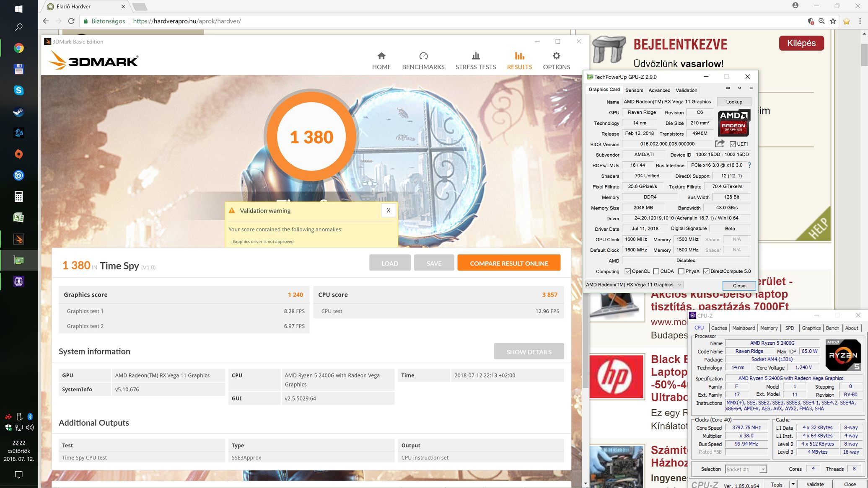
Task: Open the Socket #1 selection dropdown
Action: [x=763, y=469]
